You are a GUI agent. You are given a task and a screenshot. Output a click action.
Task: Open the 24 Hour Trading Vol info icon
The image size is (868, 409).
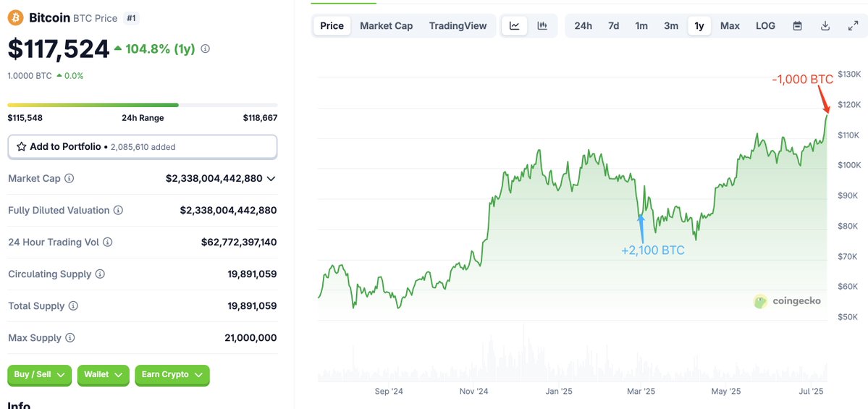pyautogui.click(x=108, y=242)
